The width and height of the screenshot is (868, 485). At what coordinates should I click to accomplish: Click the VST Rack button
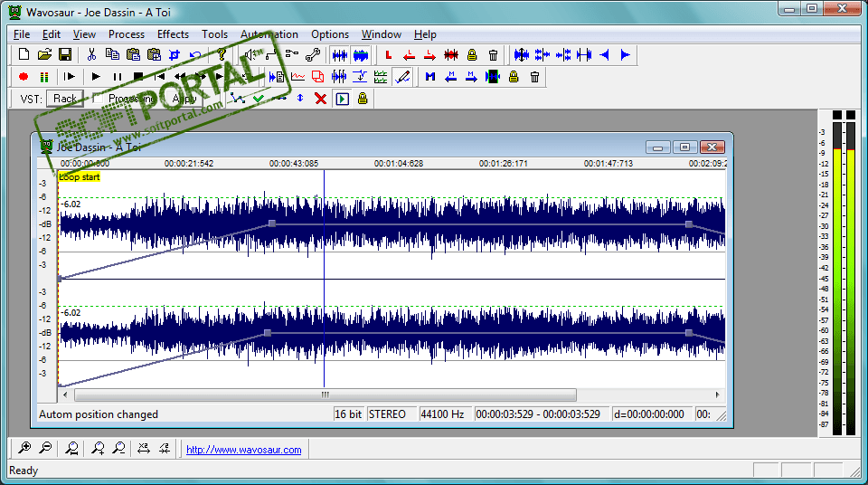click(x=65, y=99)
